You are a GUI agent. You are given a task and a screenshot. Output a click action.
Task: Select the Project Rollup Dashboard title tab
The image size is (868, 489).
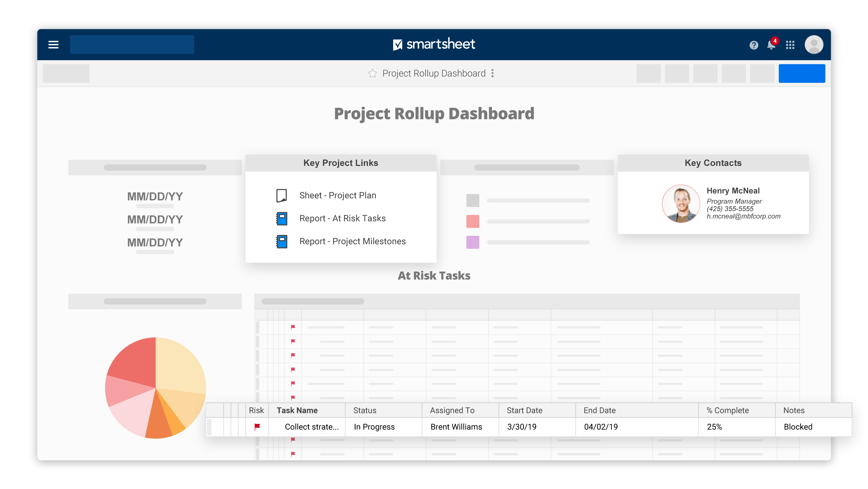(434, 73)
